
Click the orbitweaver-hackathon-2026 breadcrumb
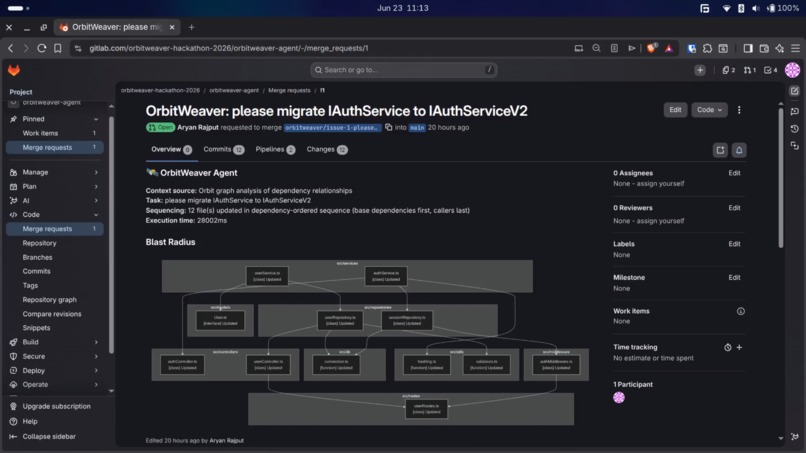[x=160, y=90]
